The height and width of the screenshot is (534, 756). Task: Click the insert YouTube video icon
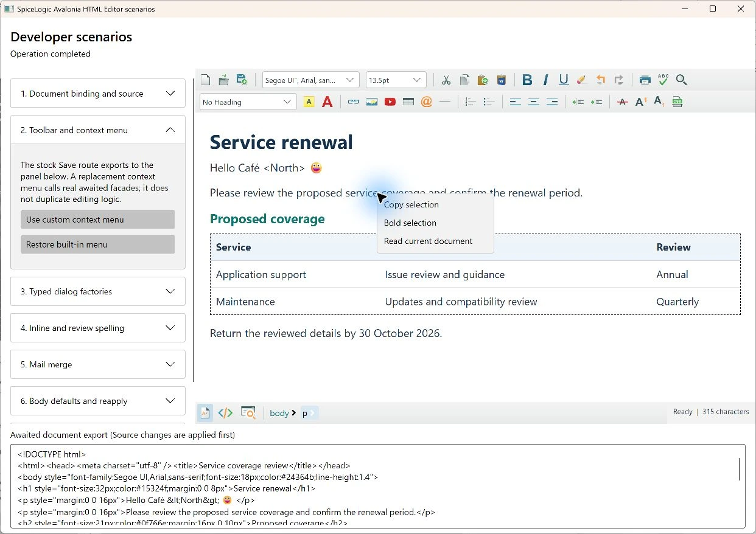click(x=390, y=102)
